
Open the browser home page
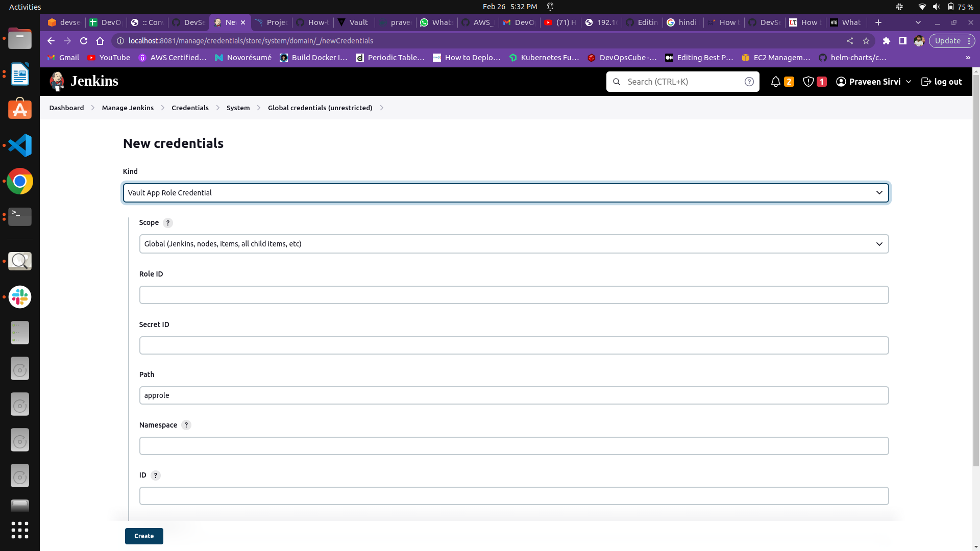click(x=100, y=41)
